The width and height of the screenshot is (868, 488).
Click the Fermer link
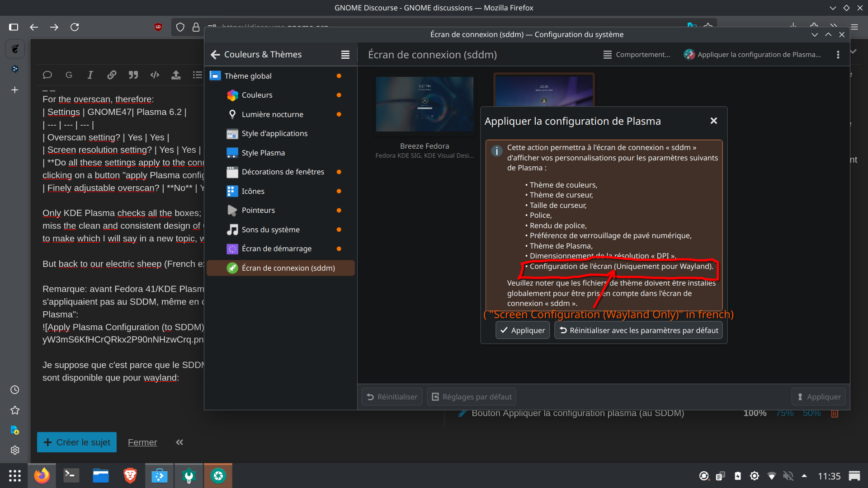(142, 442)
